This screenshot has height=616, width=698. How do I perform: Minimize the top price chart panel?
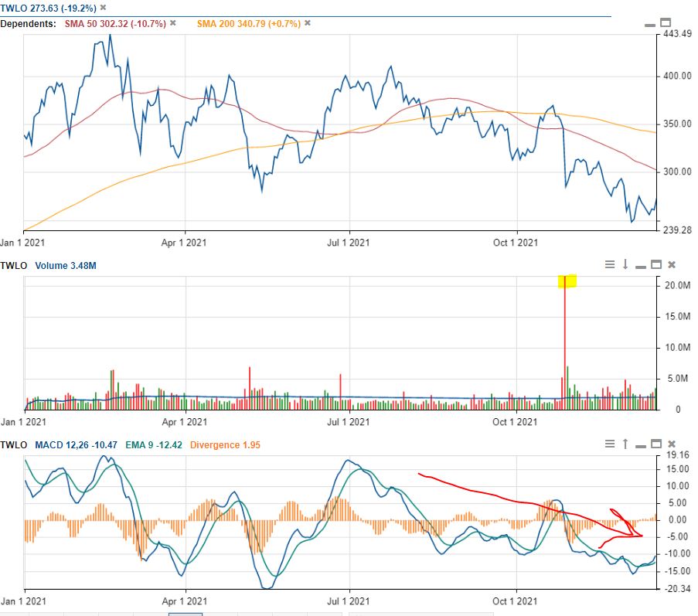[x=649, y=25]
